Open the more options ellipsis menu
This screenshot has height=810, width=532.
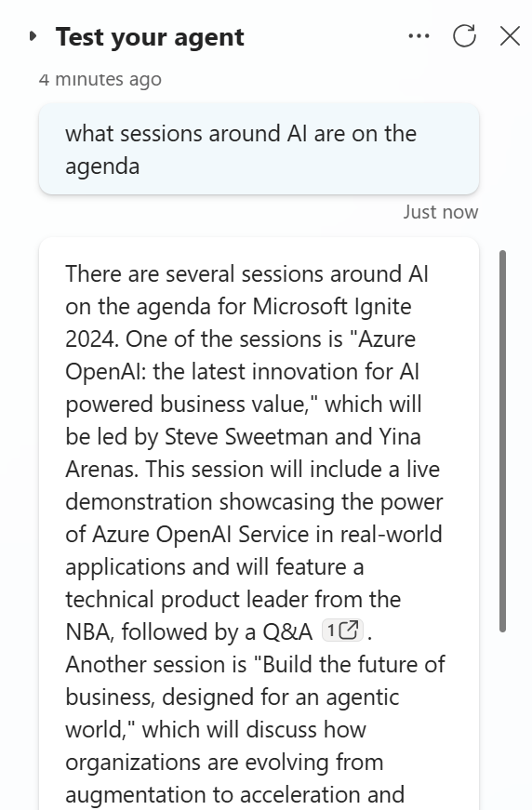[x=419, y=36]
